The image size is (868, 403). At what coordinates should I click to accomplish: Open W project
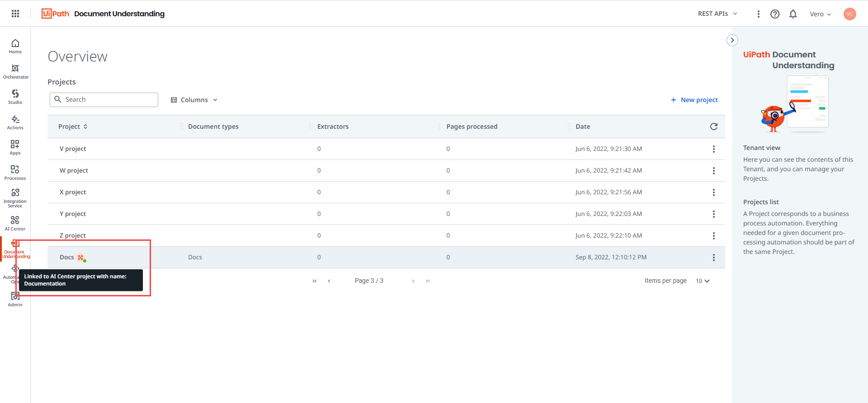[74, 170]
